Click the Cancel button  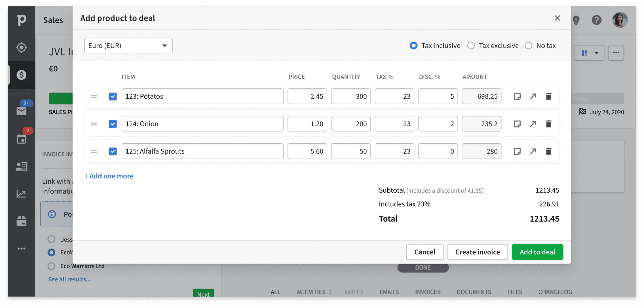[425, 252]
